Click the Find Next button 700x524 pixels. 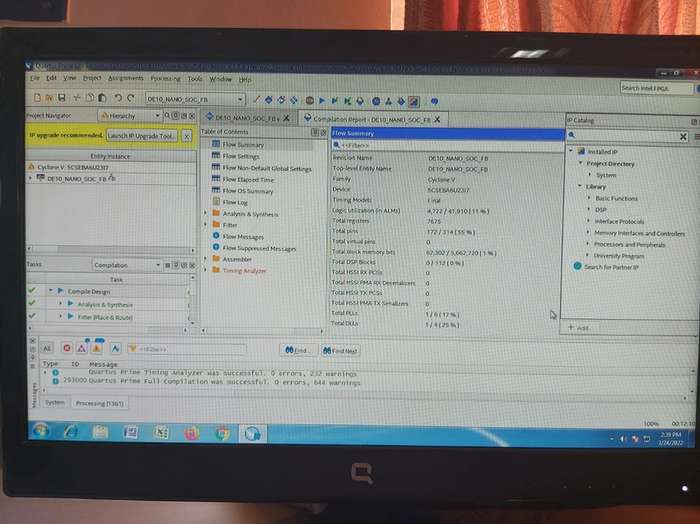[340, 351]
